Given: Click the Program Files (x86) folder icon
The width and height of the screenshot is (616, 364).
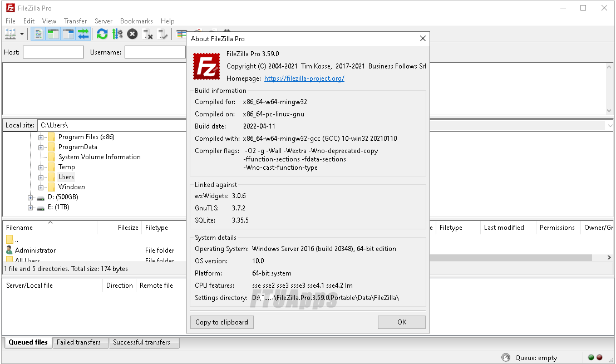Looking at the screenshot, I should click(51, 137).
